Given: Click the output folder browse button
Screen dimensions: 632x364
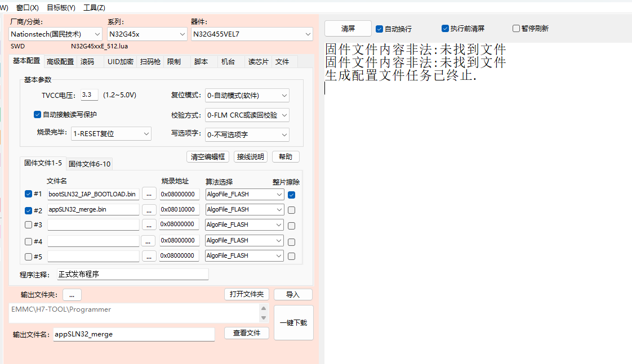Looking at the screenshot, I should pos(72,295).
